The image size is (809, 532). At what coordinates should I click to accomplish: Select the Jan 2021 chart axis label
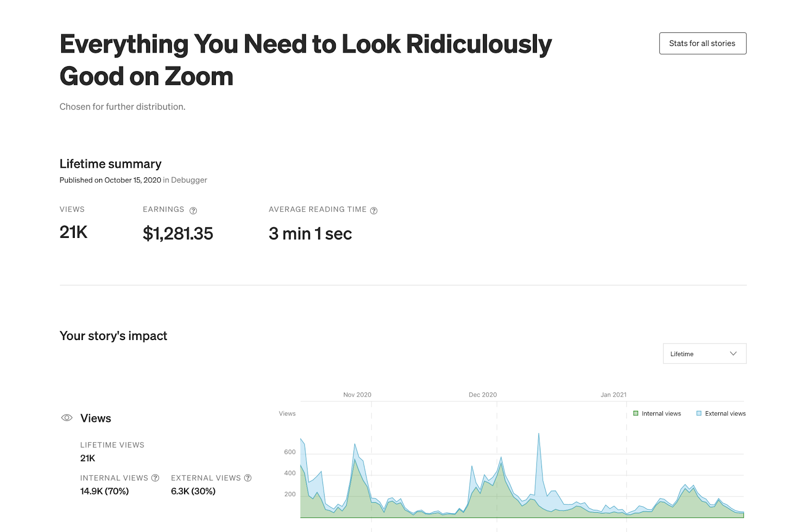coord(613,395)
